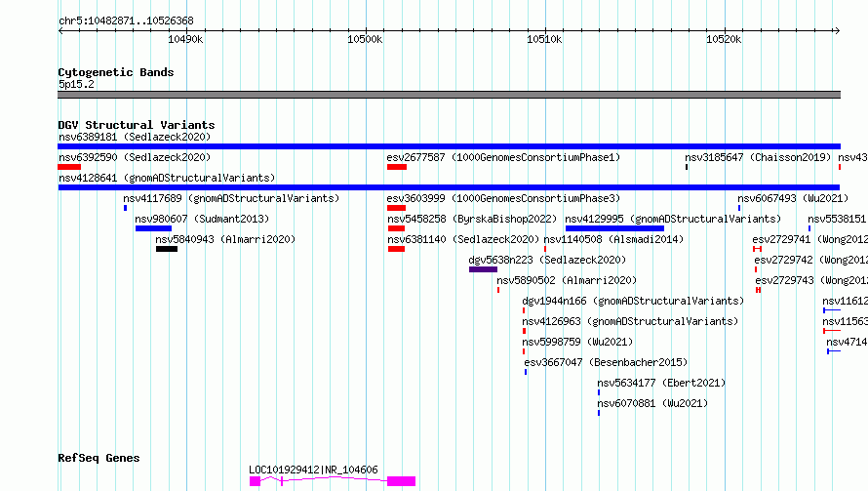Click the blue bar under nsv4128641
Image resolution: width=868 pixels, height=491 pixels.
coord(449,187)
